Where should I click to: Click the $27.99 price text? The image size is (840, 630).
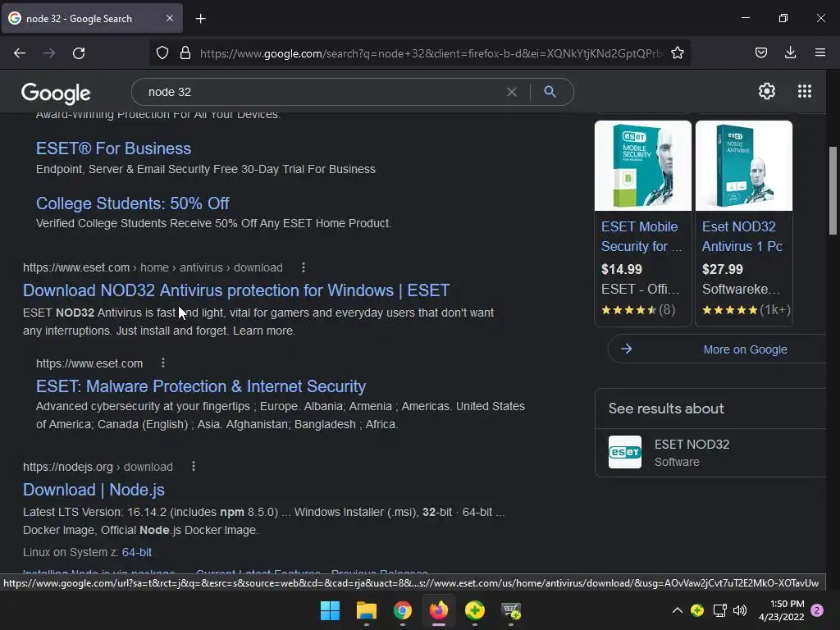click(x=722, y=269)
